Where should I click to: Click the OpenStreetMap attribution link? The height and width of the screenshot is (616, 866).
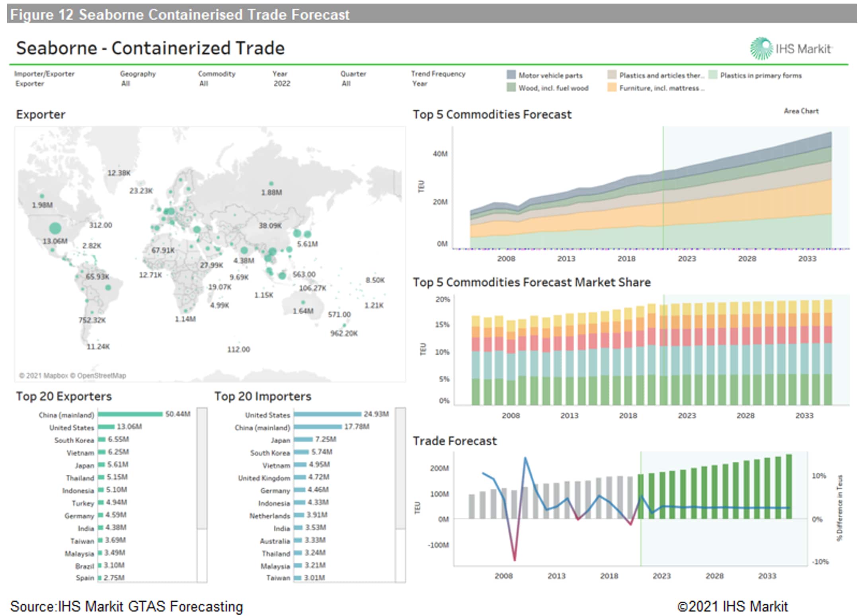click(x=101, y=375)
